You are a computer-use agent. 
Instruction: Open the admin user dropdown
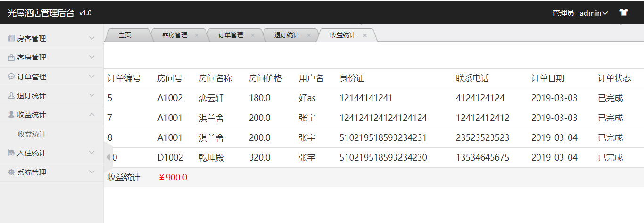(594, 13)
